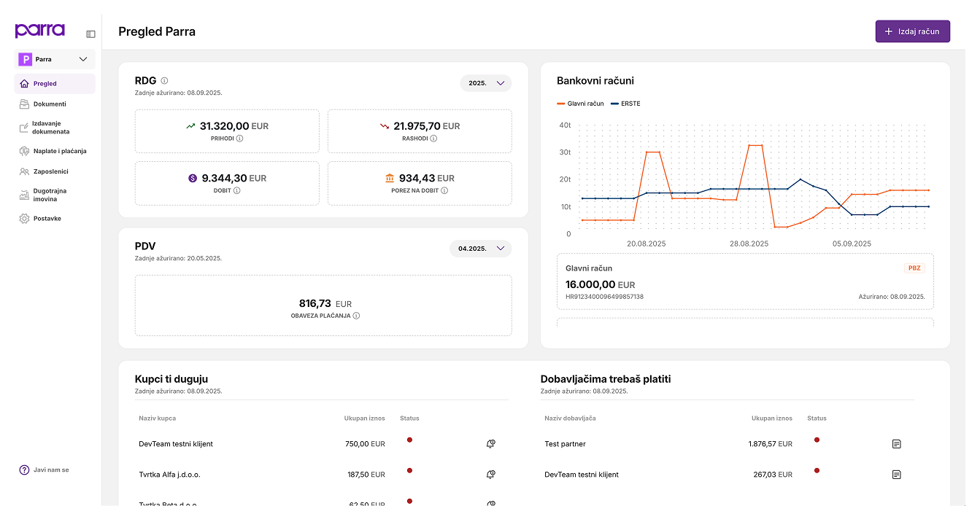Toggle Glavni račun series in chart legend
980x506 pixels.
581,104
